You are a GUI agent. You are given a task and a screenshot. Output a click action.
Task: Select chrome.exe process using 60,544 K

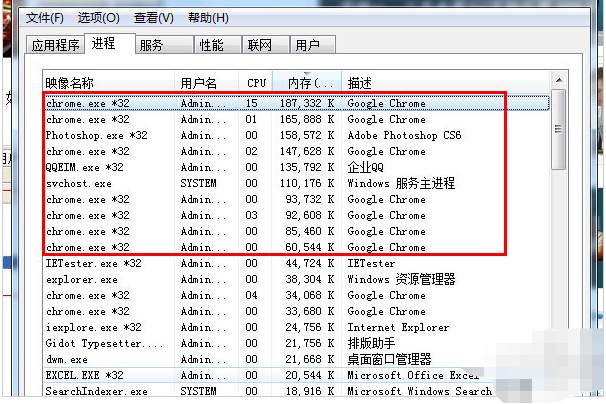[x=296, y=247]
